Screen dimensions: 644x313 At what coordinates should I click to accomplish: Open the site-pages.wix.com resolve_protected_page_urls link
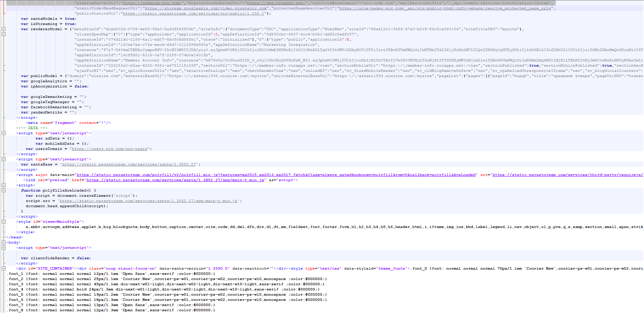pos(445,8)
